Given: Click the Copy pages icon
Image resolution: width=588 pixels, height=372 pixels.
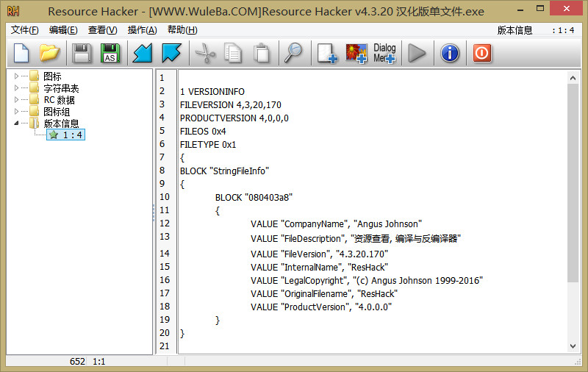Looking at the screenshot, I should [233, 53].
